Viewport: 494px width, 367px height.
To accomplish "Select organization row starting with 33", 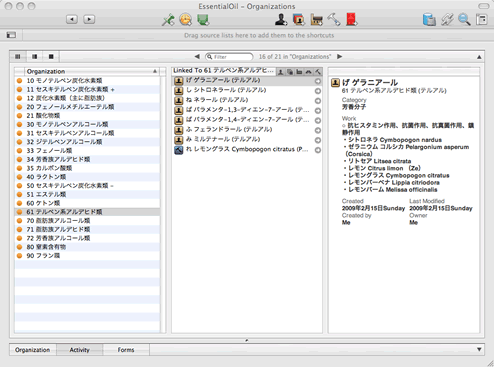I will (87, 151).
